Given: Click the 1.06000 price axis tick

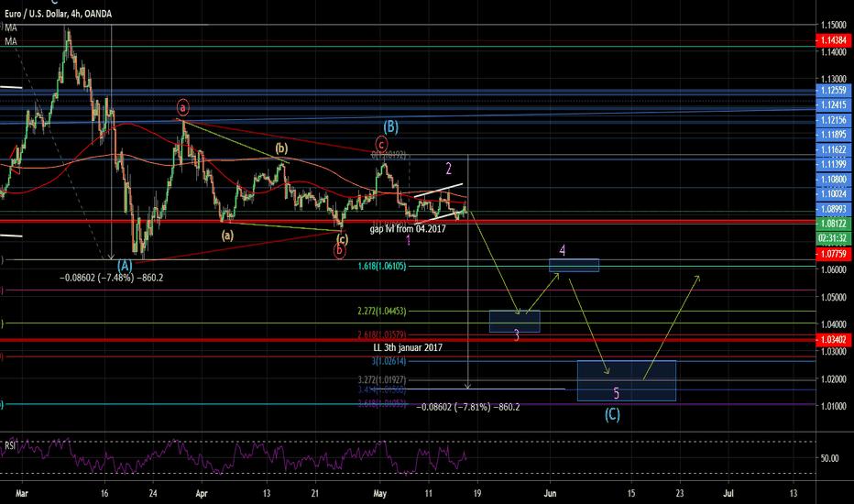Looking at the screenshot, I should [x=833, y=269].
